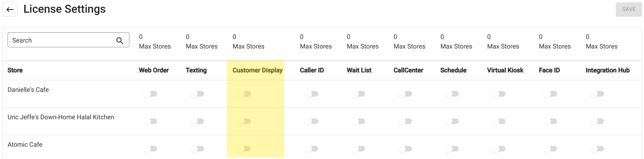Turn on Web Order for Atomic Cafe

tap(150, 149)
